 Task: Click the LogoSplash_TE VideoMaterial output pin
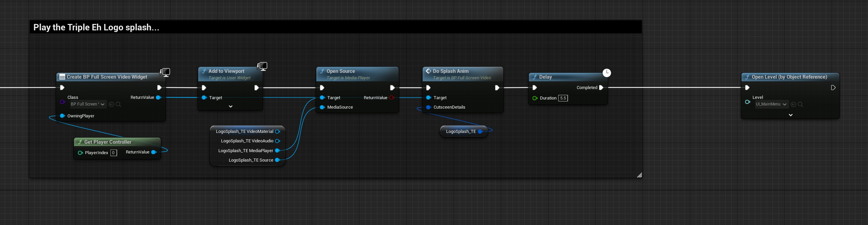277,132
